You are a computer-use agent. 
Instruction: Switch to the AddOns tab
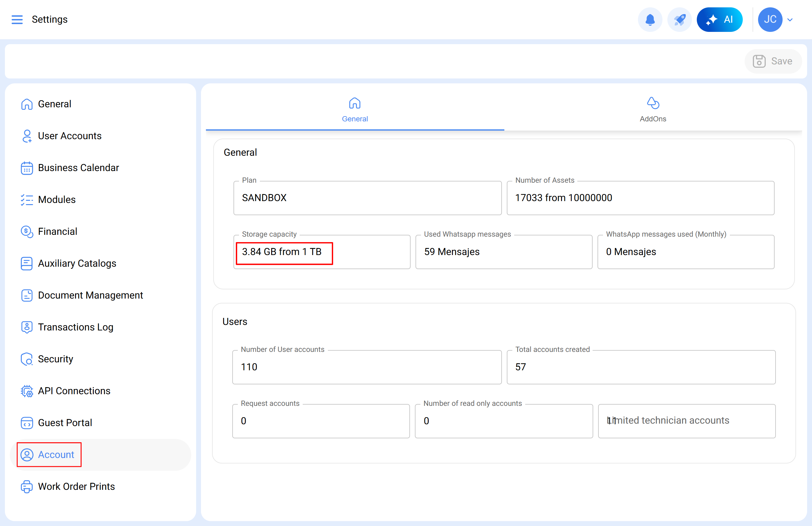pos(653,109)
